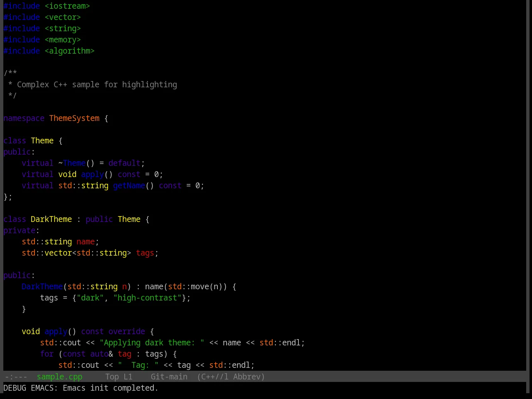Click the L1 line number indicator

click(128, 377)
